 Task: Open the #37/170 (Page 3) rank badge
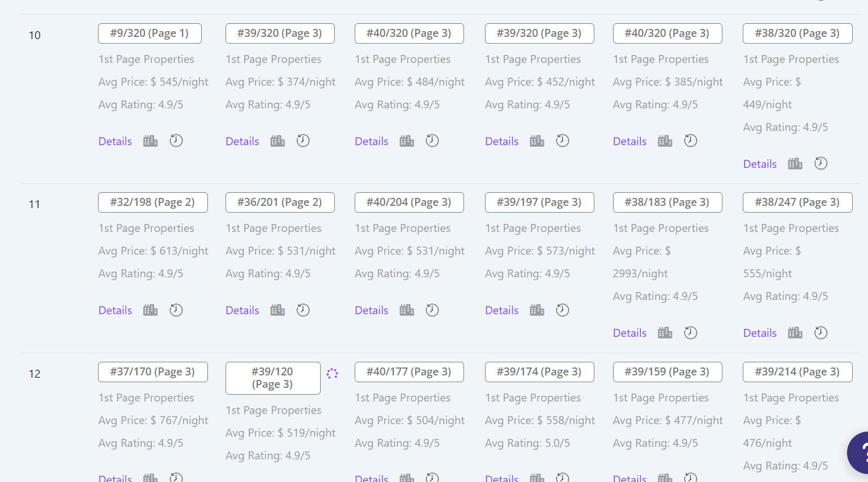tap(153, 371)
